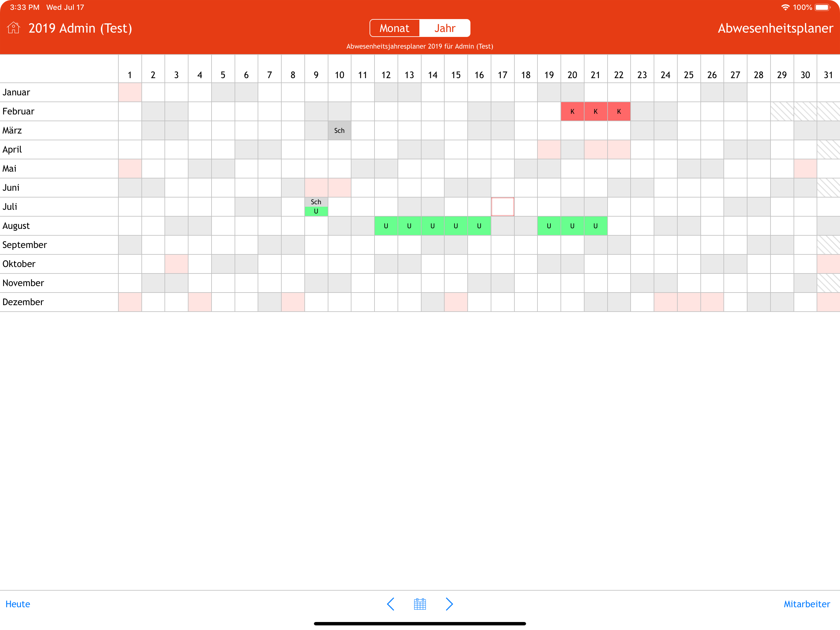Screen dimensions: 840x630
Task: Open sick day K on Februar 22
Action: [x=619, y=111]
